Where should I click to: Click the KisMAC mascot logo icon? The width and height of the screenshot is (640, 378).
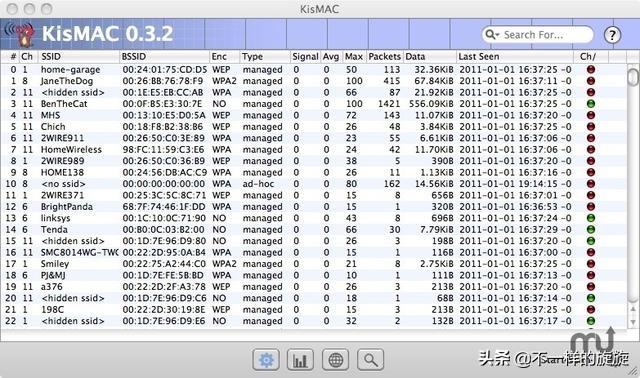click(x=21, y=34)
